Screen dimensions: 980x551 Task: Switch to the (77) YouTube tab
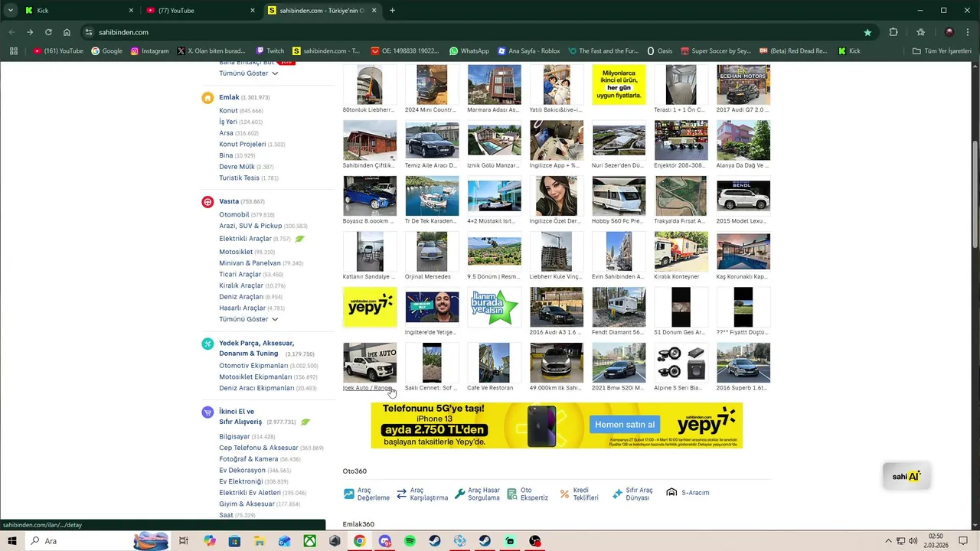click(x=201, y=11)
